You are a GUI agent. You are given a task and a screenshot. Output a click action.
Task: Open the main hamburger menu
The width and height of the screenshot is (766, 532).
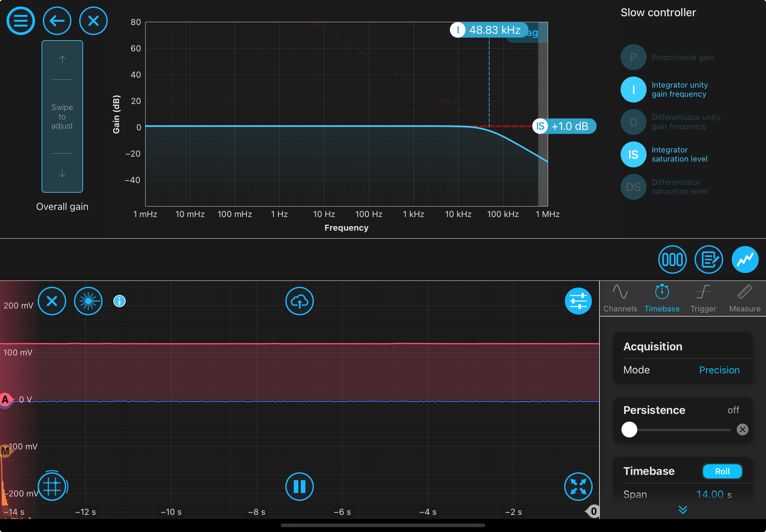click(x=21, y=21)
